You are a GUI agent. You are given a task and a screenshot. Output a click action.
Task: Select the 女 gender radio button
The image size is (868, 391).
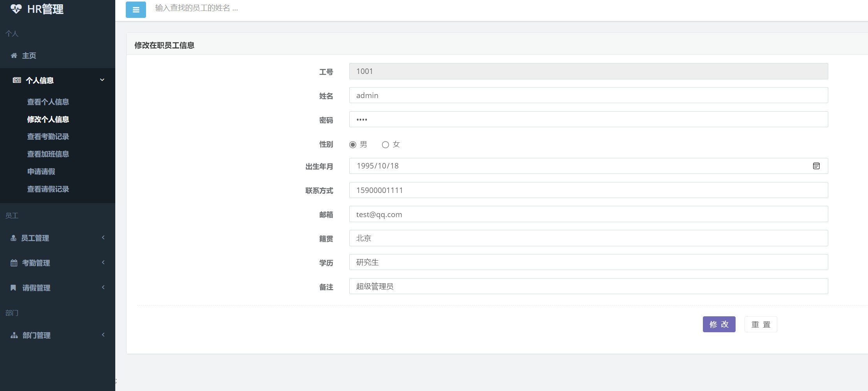coord(386,145)
